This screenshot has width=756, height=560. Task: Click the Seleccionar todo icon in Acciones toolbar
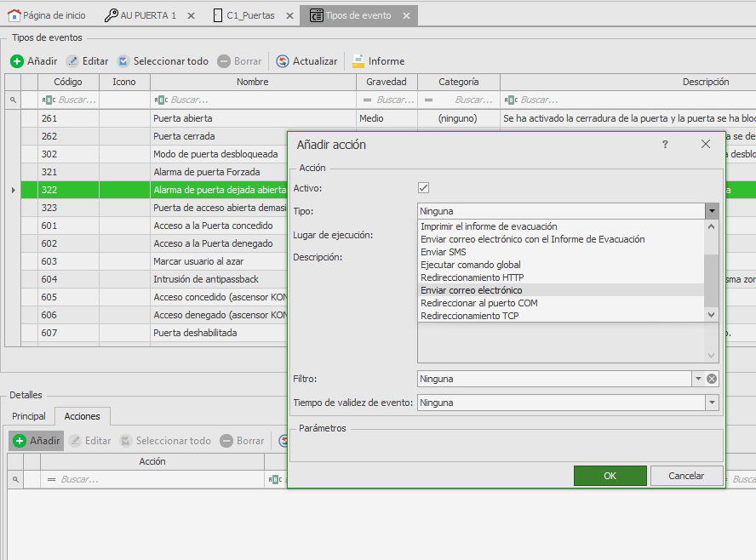[x=126, y=441]
